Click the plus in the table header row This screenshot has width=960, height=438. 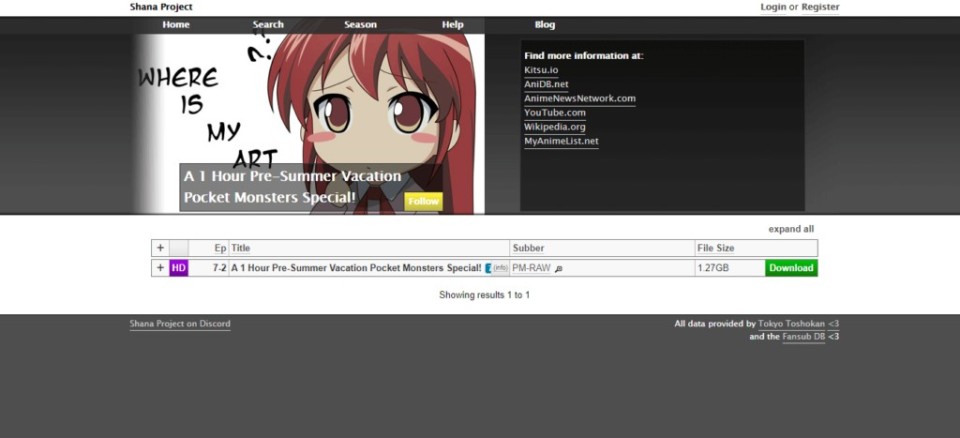(x=160, y=248)
